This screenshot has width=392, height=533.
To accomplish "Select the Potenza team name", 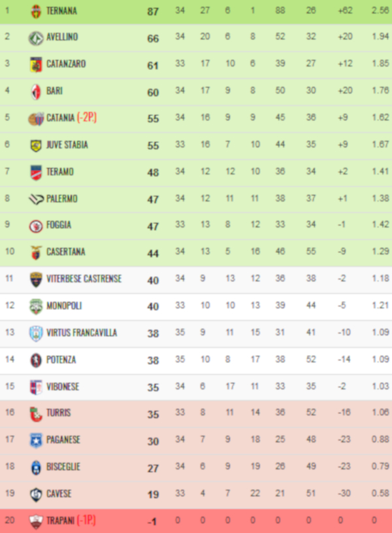I will pos(61,360).
